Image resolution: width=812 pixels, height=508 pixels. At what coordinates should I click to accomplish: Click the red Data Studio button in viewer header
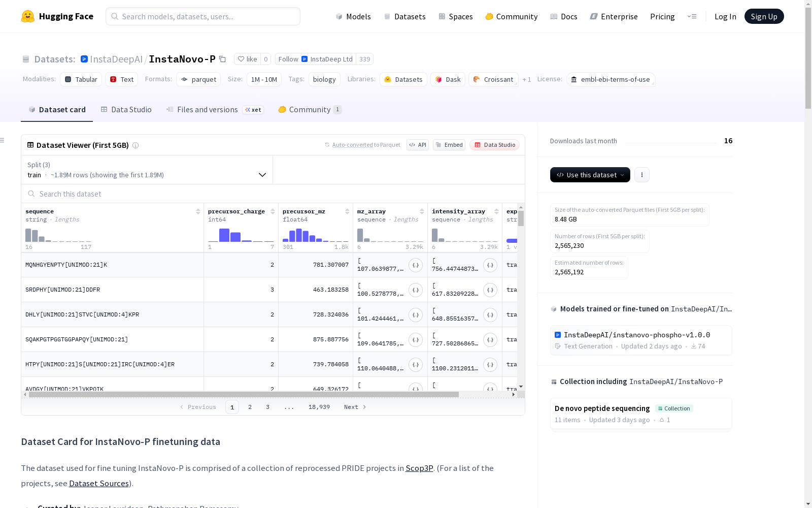[494, 145]
